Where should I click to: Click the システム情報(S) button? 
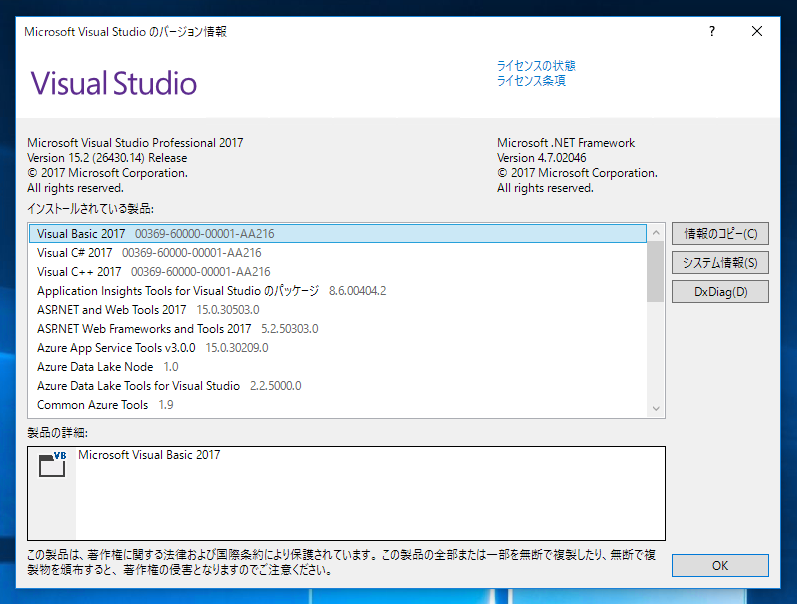point(720,263)
